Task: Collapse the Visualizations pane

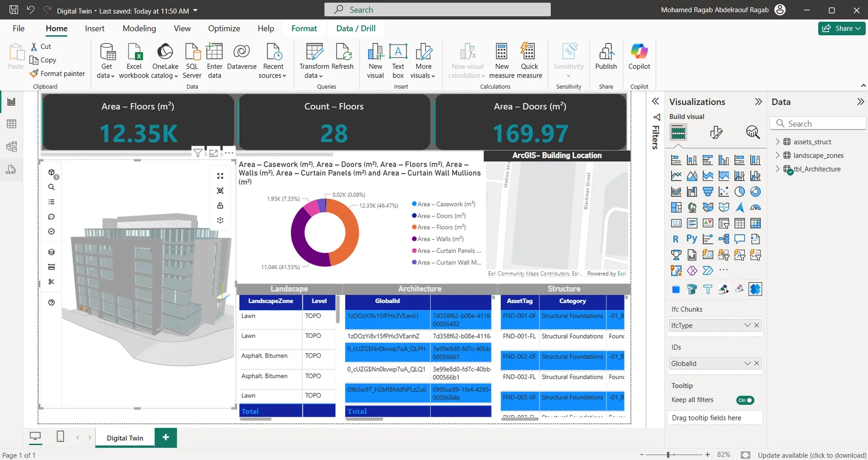Action: pos(758,101)
